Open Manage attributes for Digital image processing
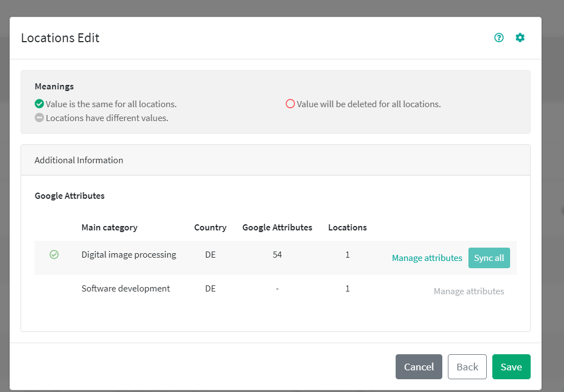This screenshot has width=564, height=392. 427,258
